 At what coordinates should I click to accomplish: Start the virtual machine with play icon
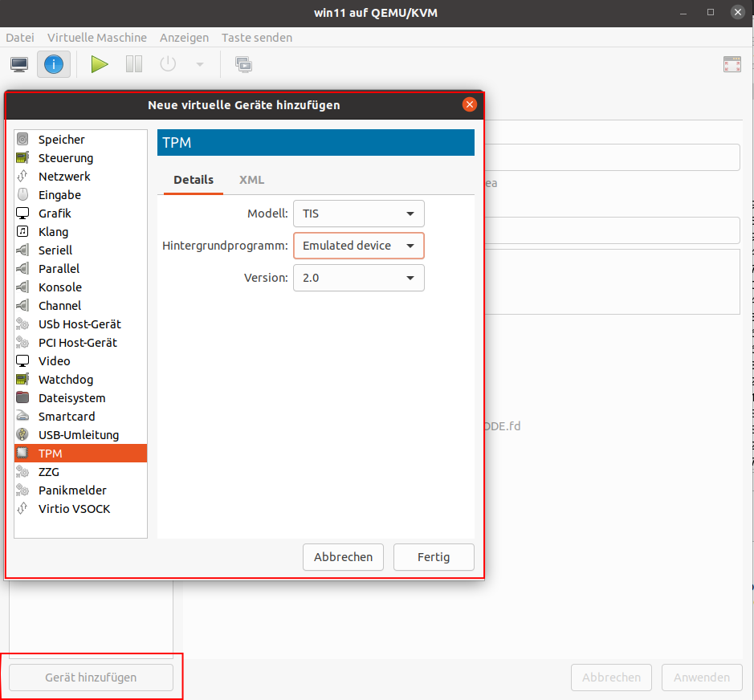click(x=100, y=64)
